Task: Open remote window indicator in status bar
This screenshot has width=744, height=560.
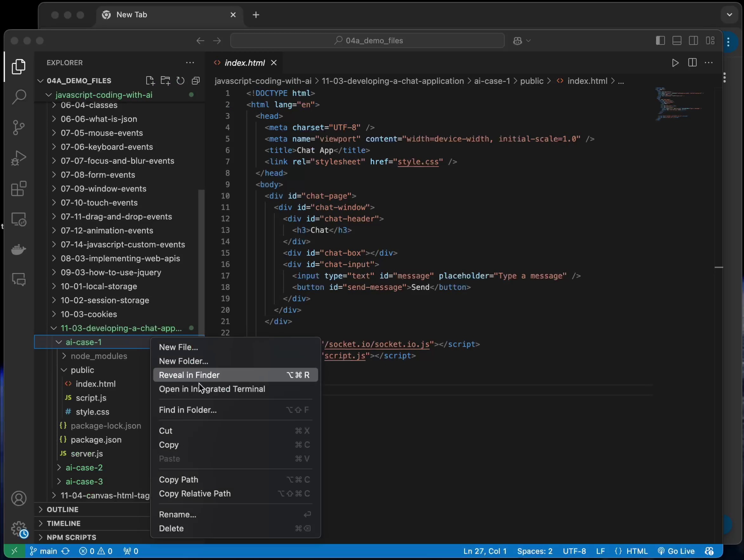Action: [x=14, y=551]
